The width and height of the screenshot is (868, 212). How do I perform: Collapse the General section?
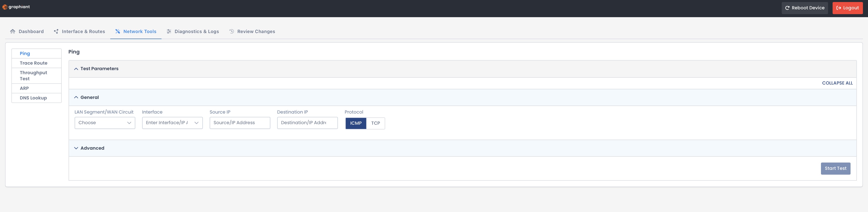tap(76, 98)
